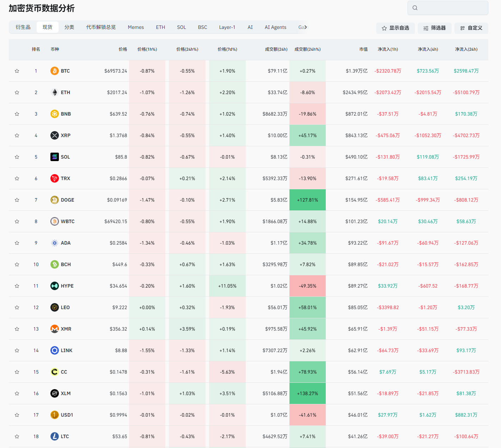
Task: Click the 显示自选 button
Action: (x=395, y=28)
